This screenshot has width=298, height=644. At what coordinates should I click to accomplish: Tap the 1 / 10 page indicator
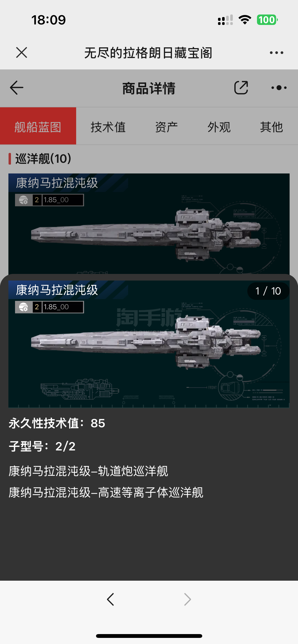(268, 291)
